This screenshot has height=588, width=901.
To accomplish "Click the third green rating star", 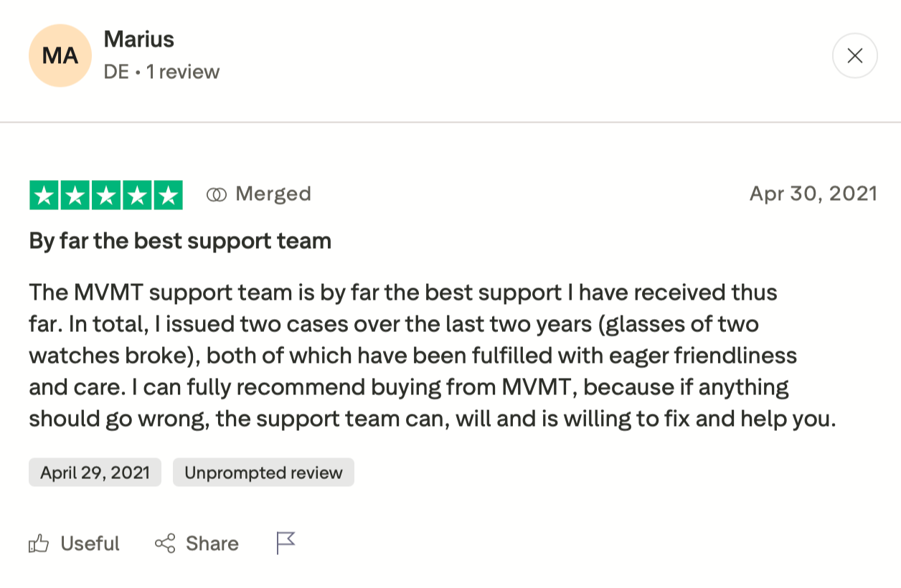I will 106,195.
